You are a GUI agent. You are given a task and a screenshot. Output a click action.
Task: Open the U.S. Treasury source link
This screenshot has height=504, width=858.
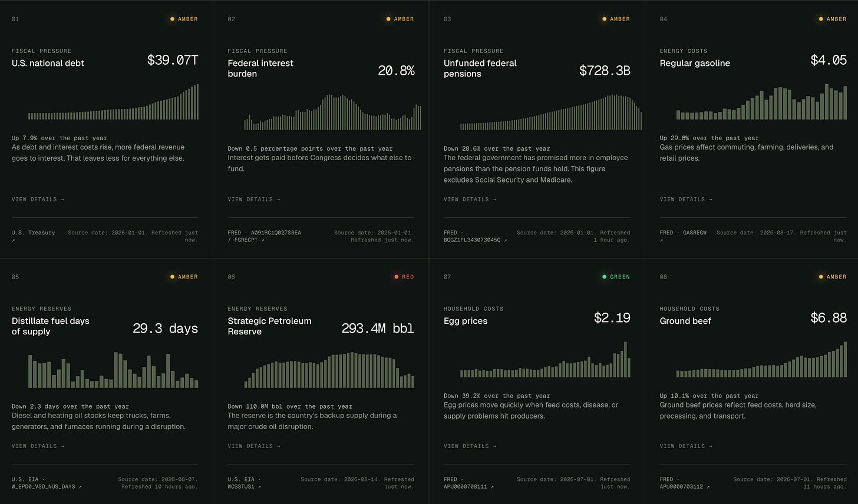(x=34, y=236)
